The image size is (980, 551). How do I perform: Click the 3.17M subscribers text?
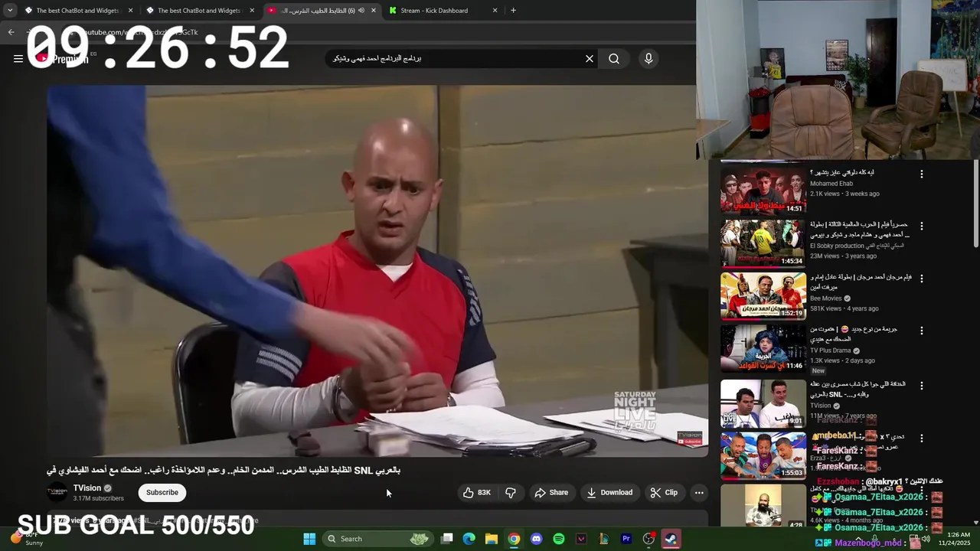[98, 499]
